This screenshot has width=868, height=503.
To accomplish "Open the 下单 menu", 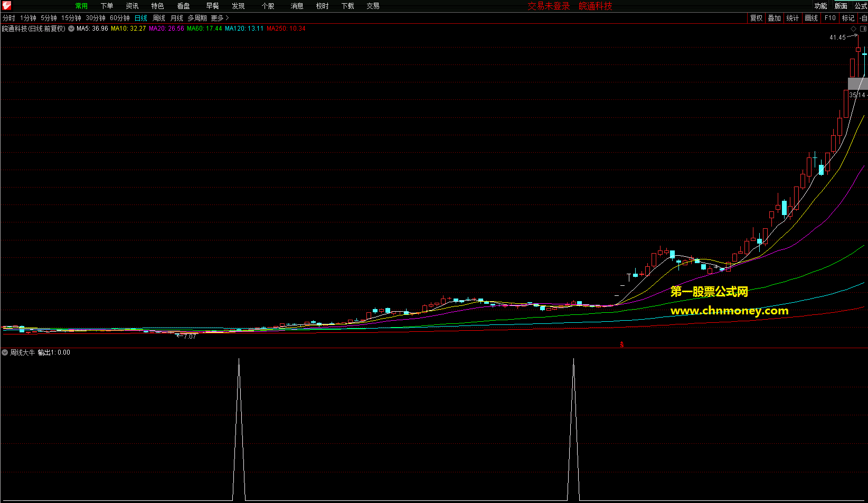I will click(x=107, y=6).
